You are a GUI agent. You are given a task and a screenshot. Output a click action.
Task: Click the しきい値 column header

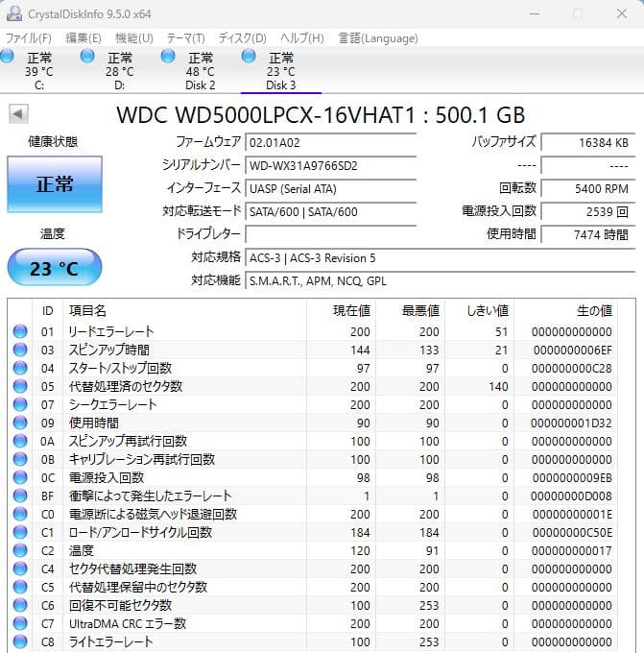click(480, 311)
